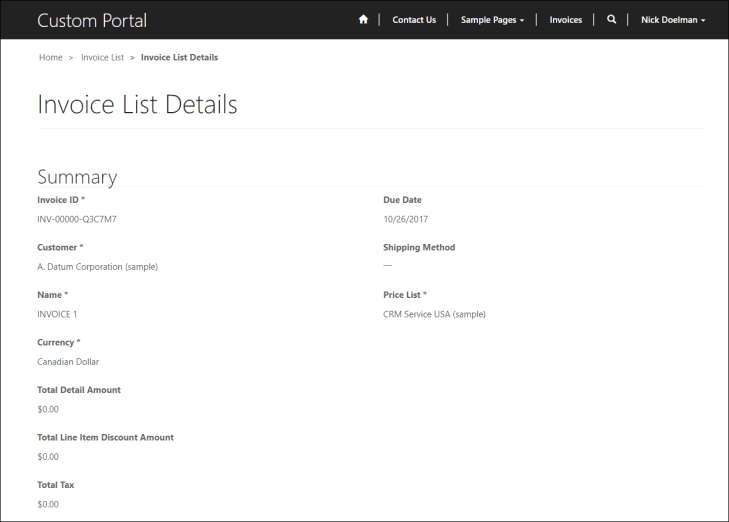Click the Currency value Canadian Dollar
The height and width of the screenshot is (522, 729).
(68, 362)
